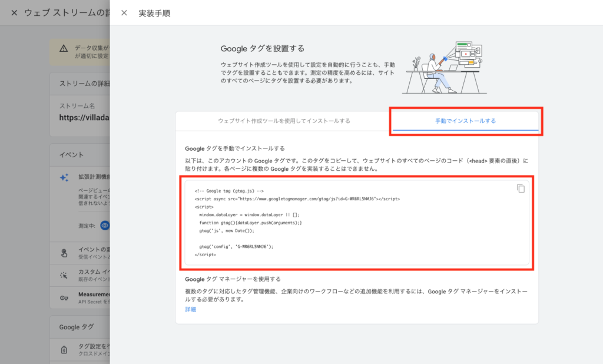Image resolution: width=603 pixels, height=364 pixels.
Task: Click inside the gtag.js code box
Action: point(353,224)
